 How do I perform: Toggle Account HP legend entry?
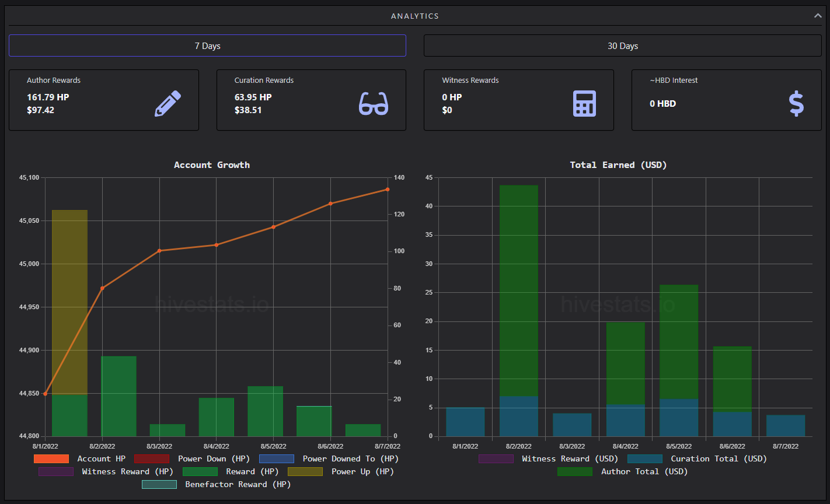tap(79, 459)
